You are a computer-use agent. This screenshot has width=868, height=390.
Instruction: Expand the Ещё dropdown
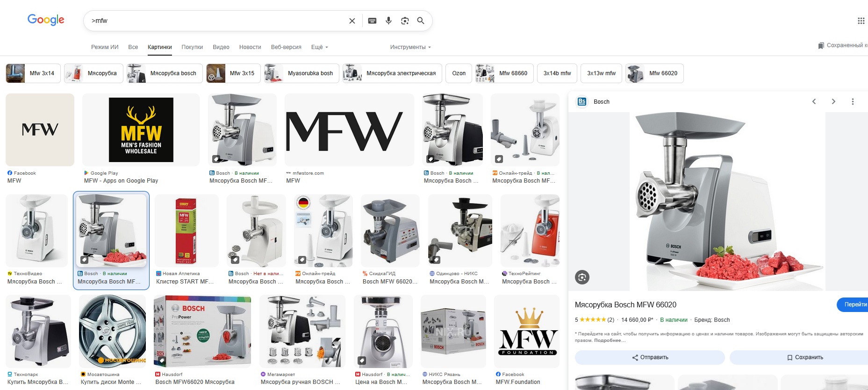point(320,47)
